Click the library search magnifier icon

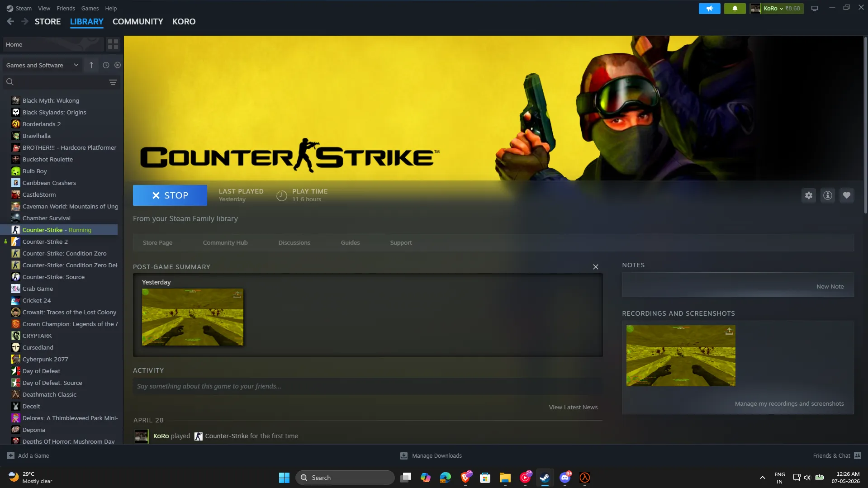(10, 82)
